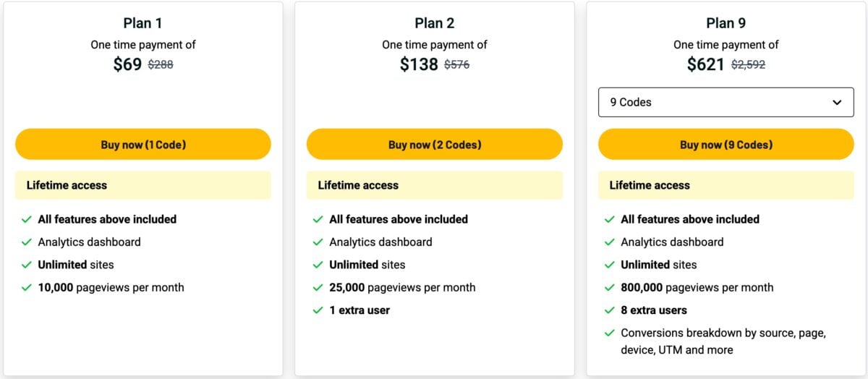Click the $621 price in Plan 9
The width and height of the screenshot is (868, 379).
[705, 64]
